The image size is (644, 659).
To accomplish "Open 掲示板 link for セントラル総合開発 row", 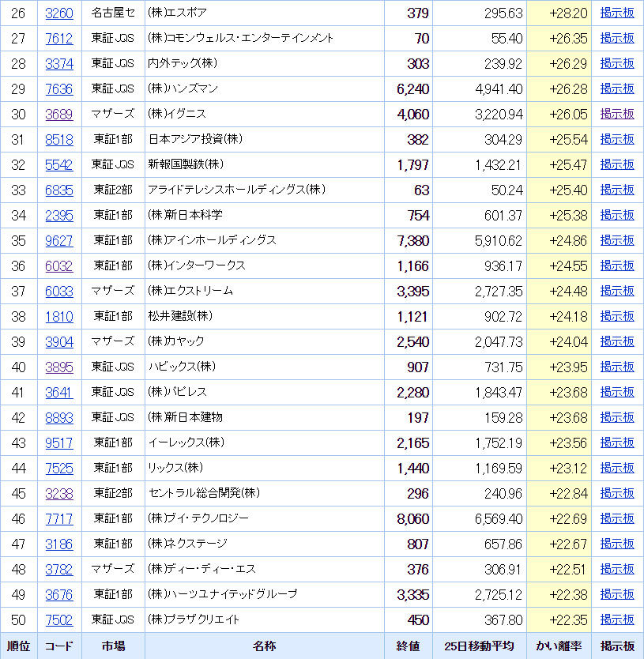I will [617, 493].
